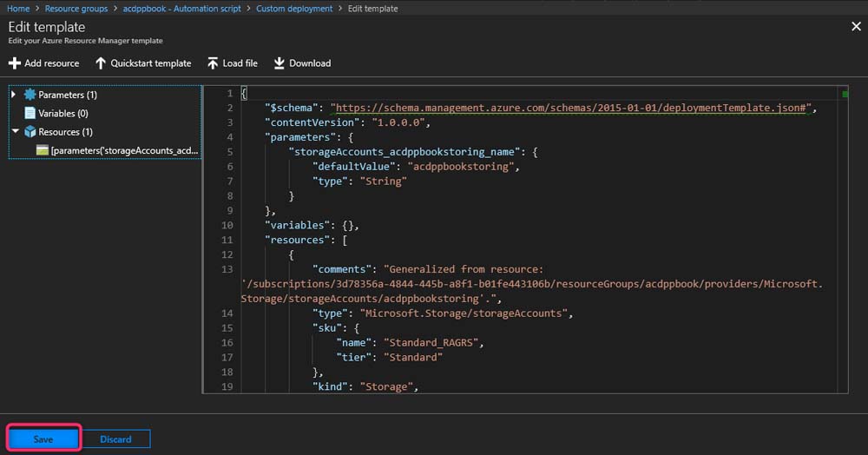
Task: Click the Quickstart template up-arrow icon
Action: (101, 63)
